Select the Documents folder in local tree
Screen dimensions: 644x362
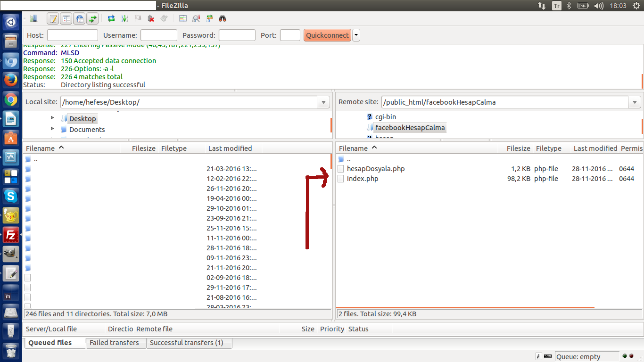[x=87, y=130]
